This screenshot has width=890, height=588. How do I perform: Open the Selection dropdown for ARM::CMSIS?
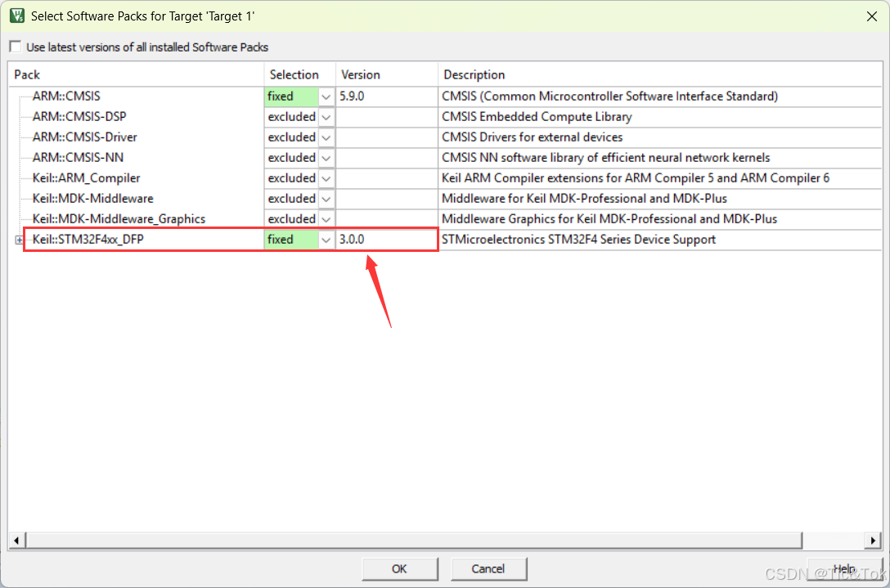[x=326, y=97]
